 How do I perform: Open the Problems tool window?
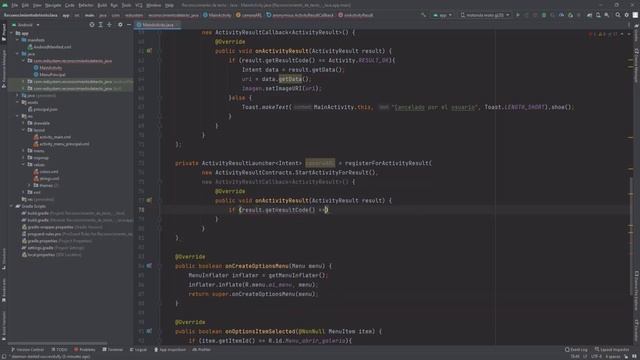[84, 350]
